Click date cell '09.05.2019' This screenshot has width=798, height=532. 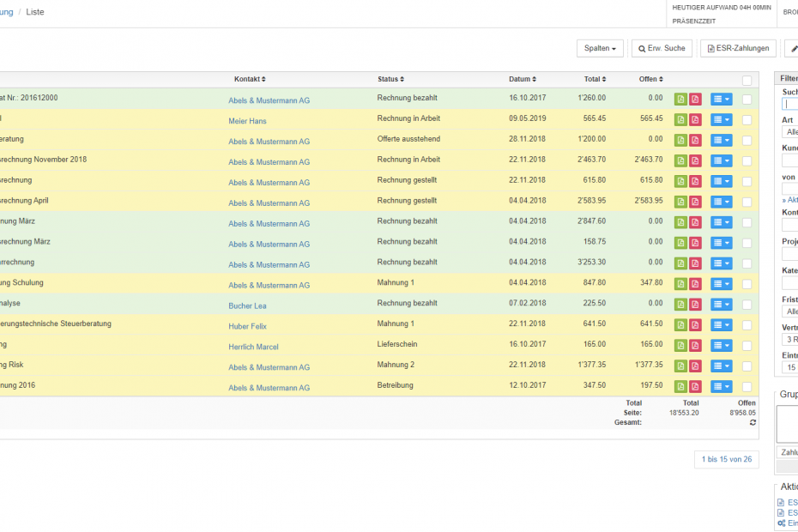527,118
